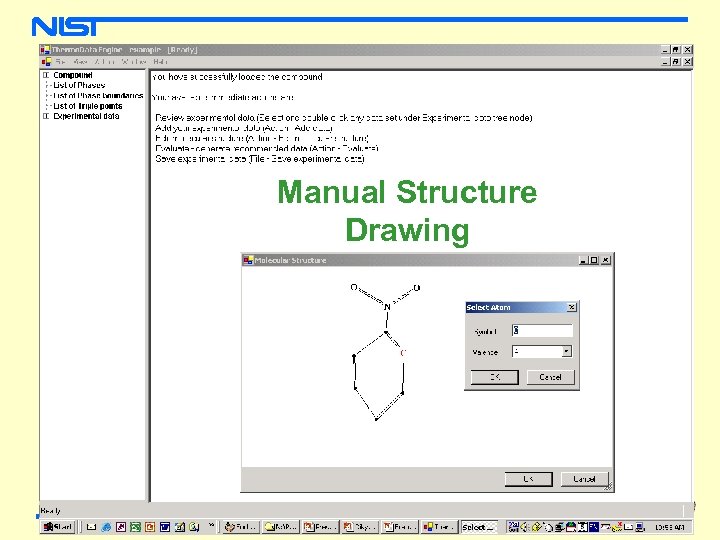720x540 pixels.
Task: Cancel the Select Atom dialog
Action: pos(550,377)
